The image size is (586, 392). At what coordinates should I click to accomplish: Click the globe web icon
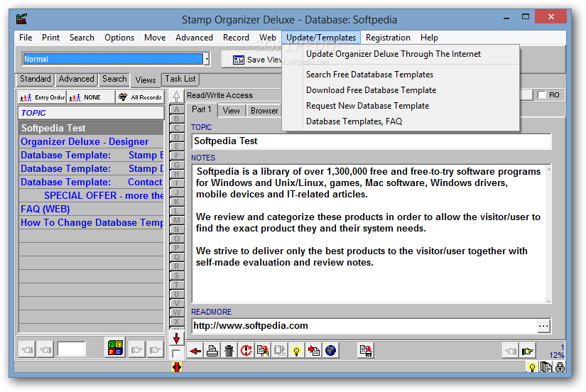(330, 351)
